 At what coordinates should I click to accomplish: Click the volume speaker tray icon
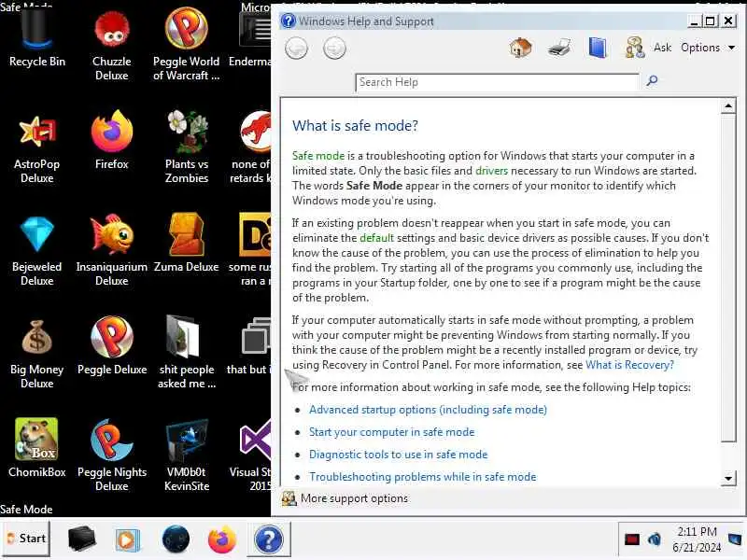pyautogui.click(x=655, y=539)
